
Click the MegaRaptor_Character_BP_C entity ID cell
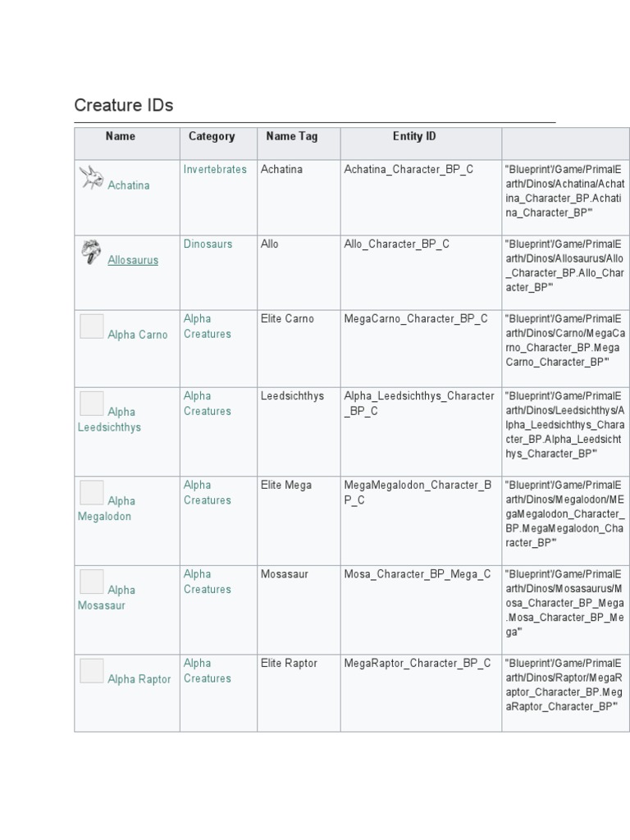pos(418,663)
